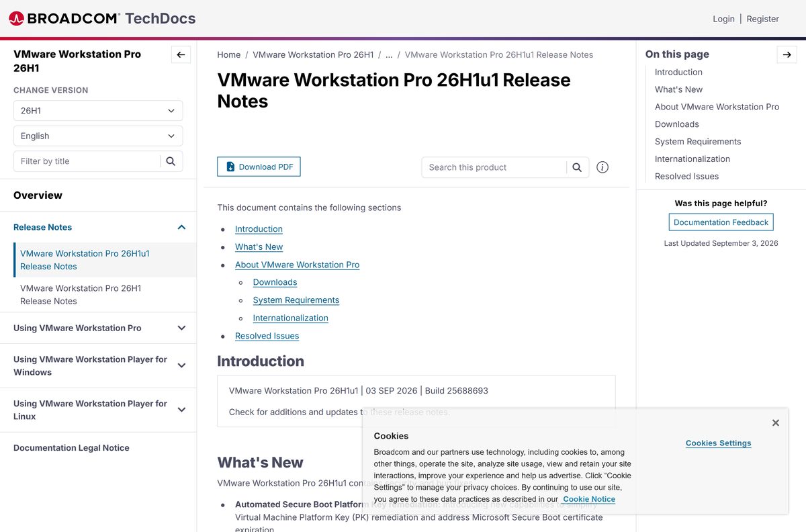806x532 pixels.
Task: Click the product search magnifier button
Action: click(x=577, y=167)
